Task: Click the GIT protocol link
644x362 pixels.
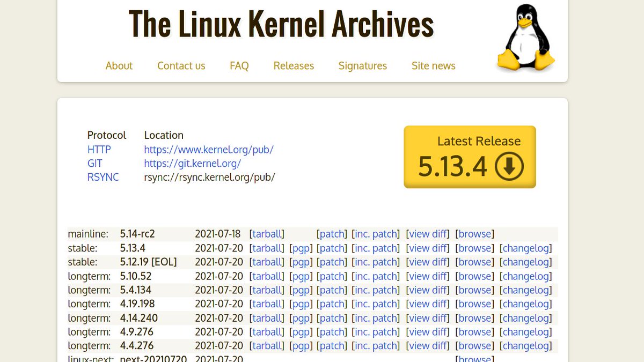Action: (95, 164)
